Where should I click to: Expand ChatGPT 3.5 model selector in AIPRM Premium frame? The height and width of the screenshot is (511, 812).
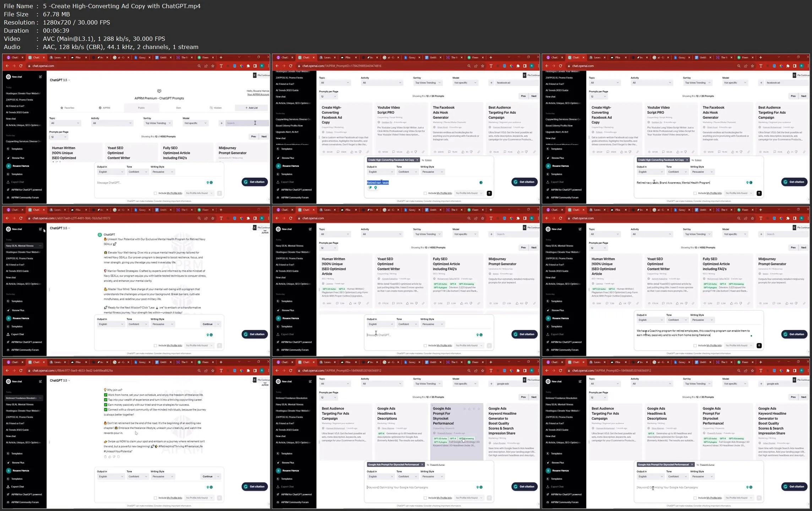[60, 80]
